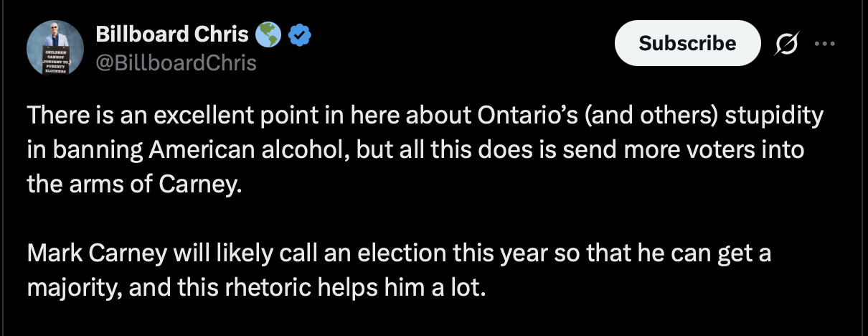Viewport: 868px width, 336px height.
Task: Open the Billboard Chris display name link
Action: pyautogui.click(x=172, y=34)
